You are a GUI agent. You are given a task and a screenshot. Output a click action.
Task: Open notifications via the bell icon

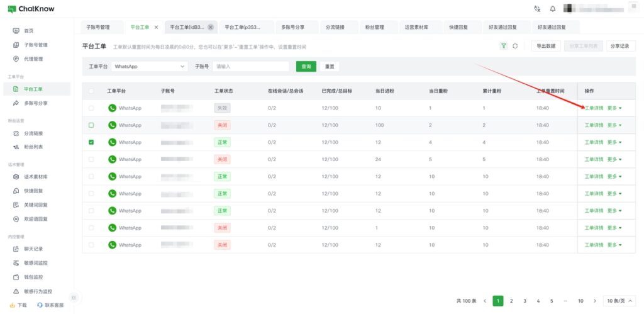click(553, 9)
